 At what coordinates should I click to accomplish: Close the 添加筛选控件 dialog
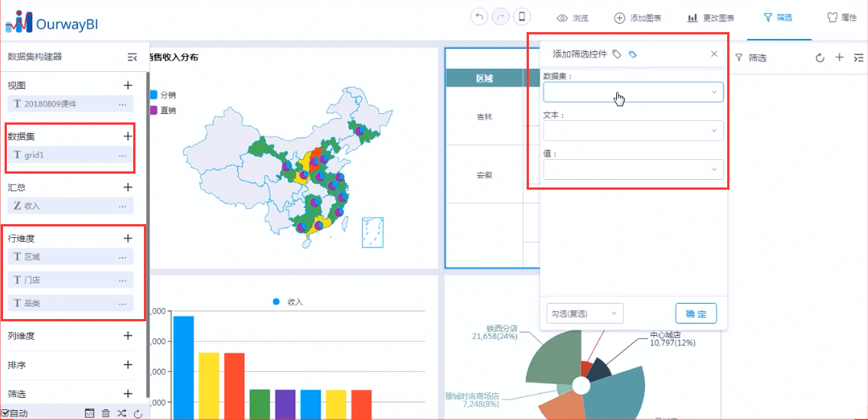click(x=714, y=54)
